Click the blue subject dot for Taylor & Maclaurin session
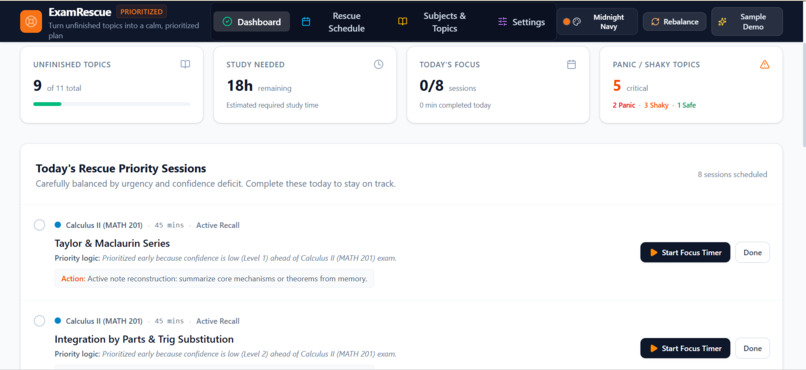Viewport: 806px width, 370px height. coord(58,225)
